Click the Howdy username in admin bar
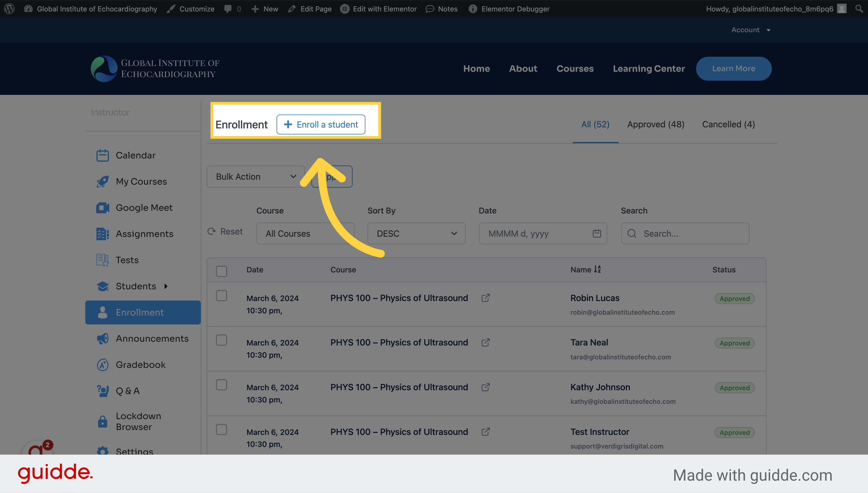The width and height of the screenshot is (868, 493). [770, 9]
